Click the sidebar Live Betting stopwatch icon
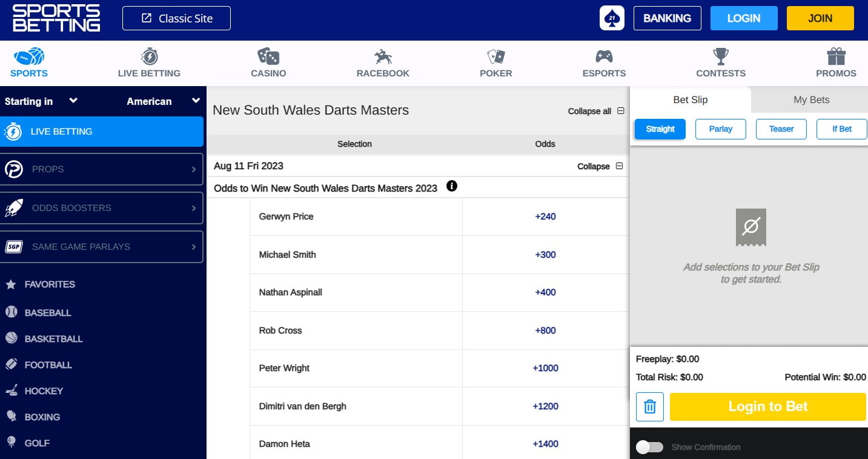868x459 pixels. (13, 132)
